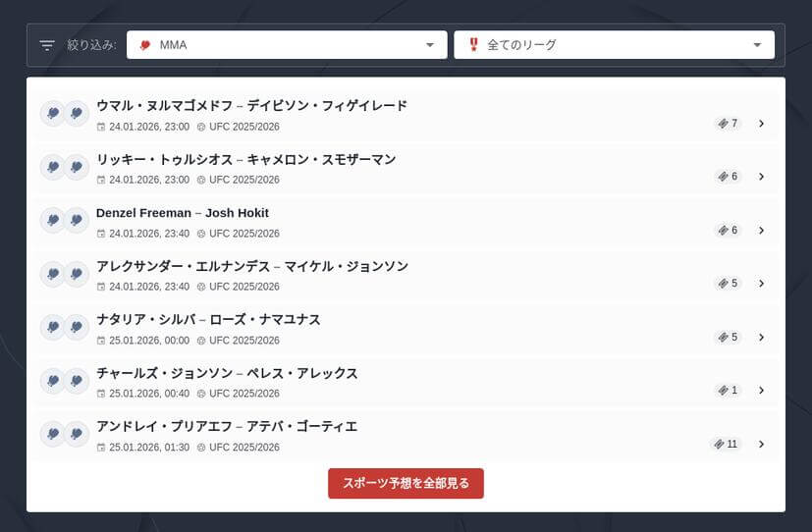Click the 24.01.2026, 23:00 date under リッキー・トゥルシオス
The width and height of the screenshot is (812, 532).
pos(149,180)
